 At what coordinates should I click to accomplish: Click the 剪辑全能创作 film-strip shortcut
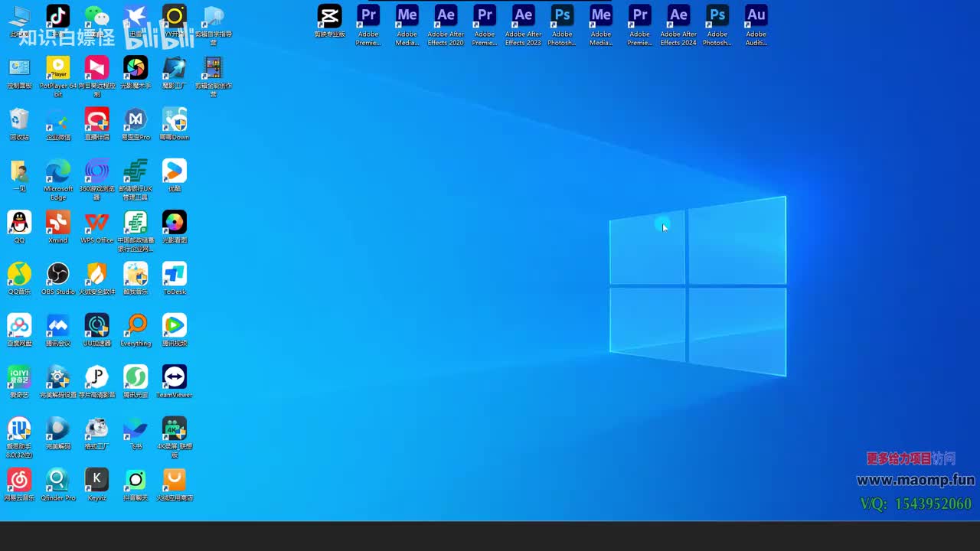[214, 68]
